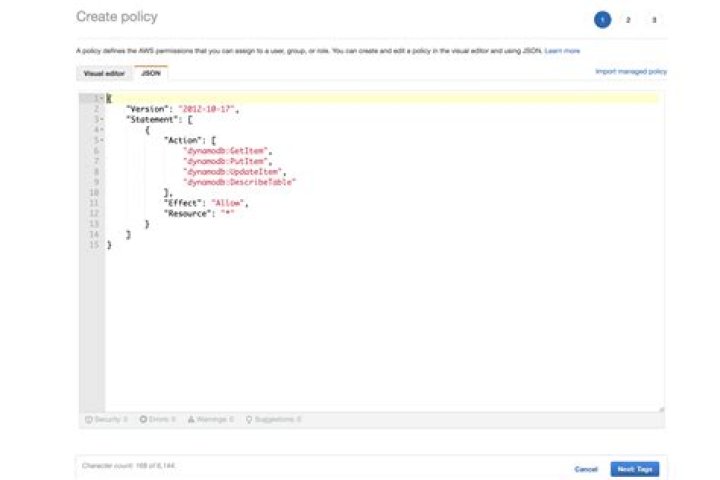Collapse the fold arrow on line 4

tap(101, 130)
